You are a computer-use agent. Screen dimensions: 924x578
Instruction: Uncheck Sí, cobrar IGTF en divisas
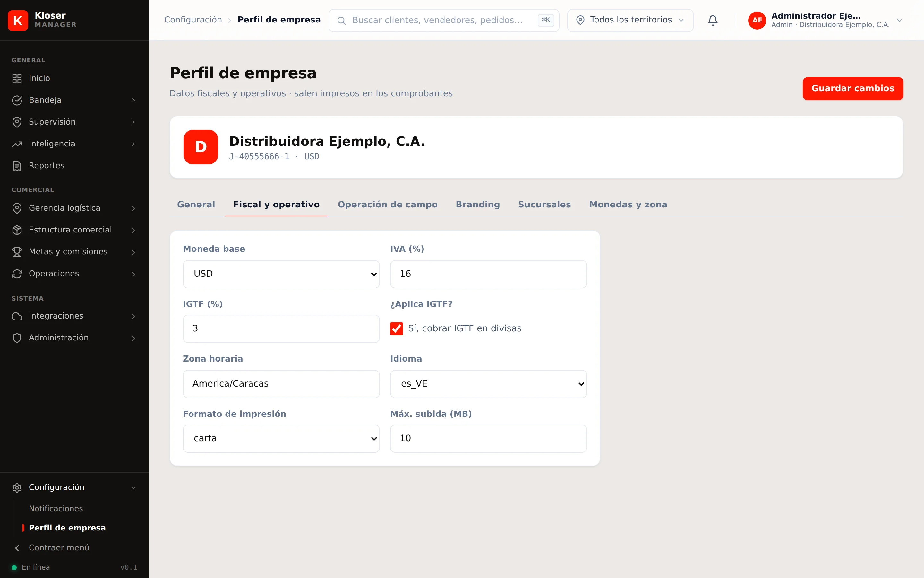click(396, 328)
